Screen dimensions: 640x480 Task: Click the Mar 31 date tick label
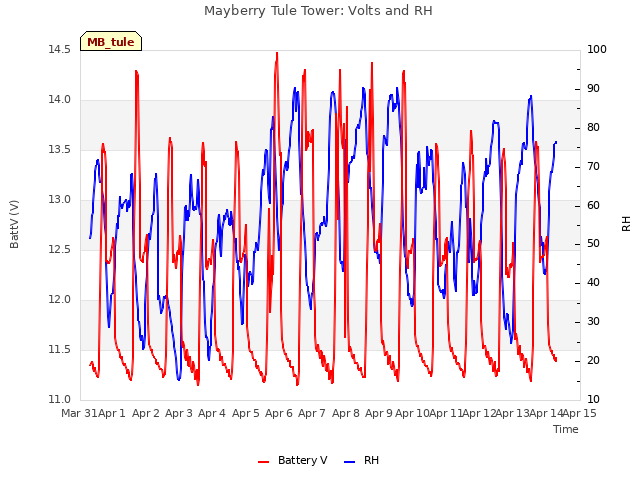point(79,413)
